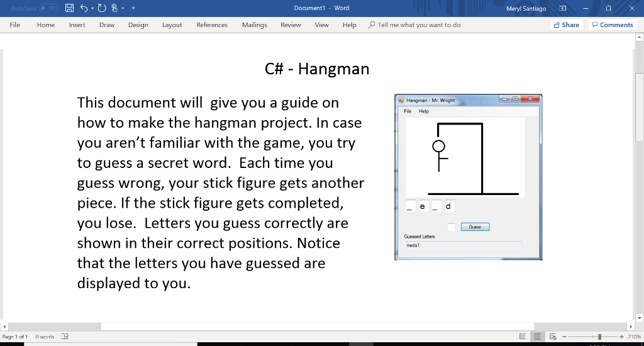Screen dimensions: 644x346
Task: Switch to the Home ribbon tab
Action: 45,25
